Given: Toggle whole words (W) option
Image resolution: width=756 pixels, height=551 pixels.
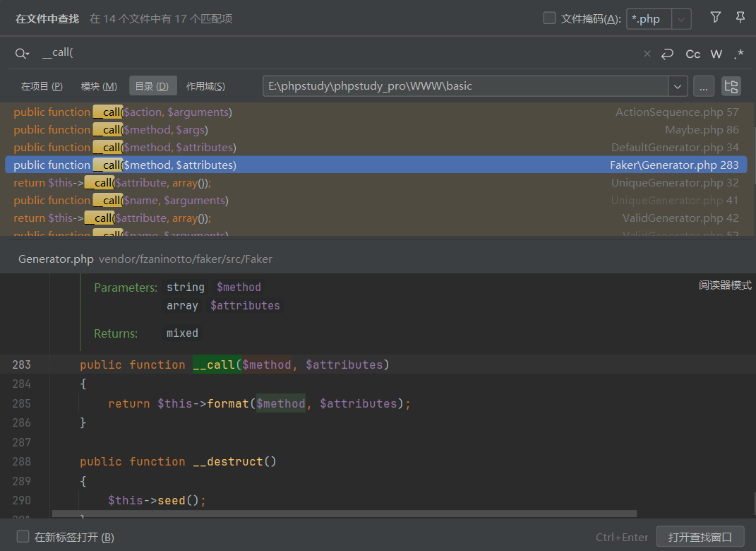Looking at the screenshot, I should (716, 54).
